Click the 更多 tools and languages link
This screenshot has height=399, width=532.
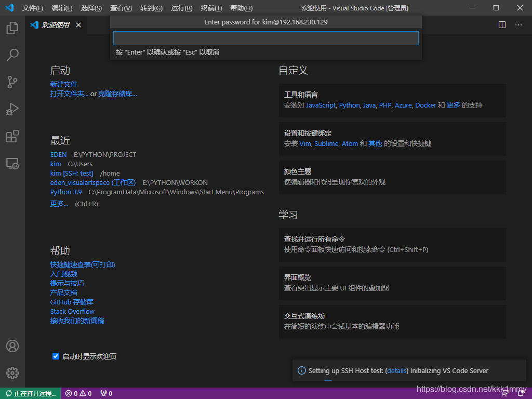453,105
